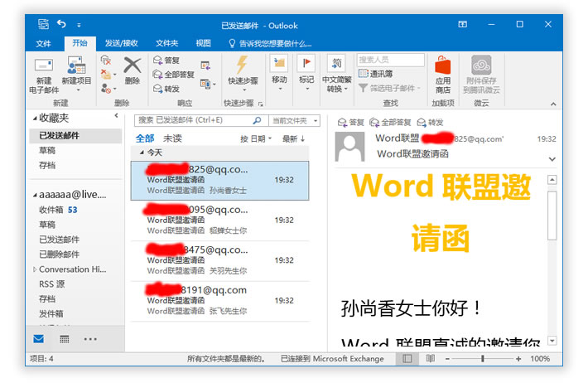Screen dimensions: 588x383
Task: Open the Quick Steps dialog launcher
Action: point(261,104)
